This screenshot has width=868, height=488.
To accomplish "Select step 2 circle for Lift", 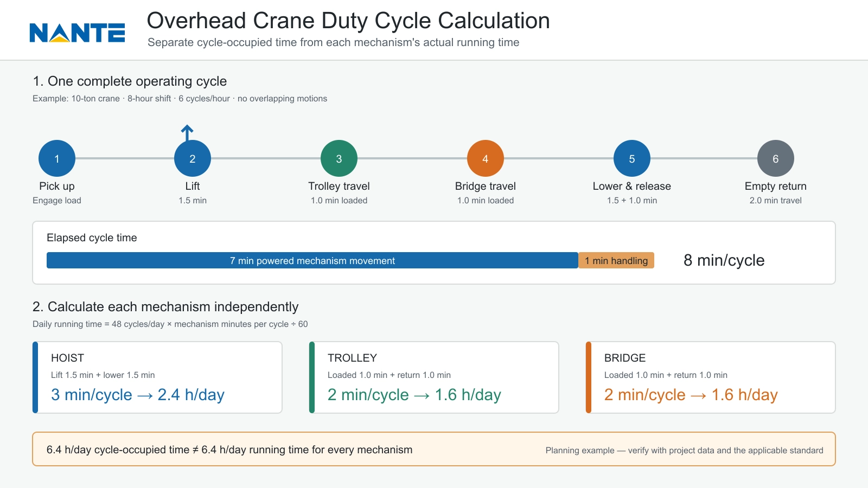I will click(x=193, y=158).
